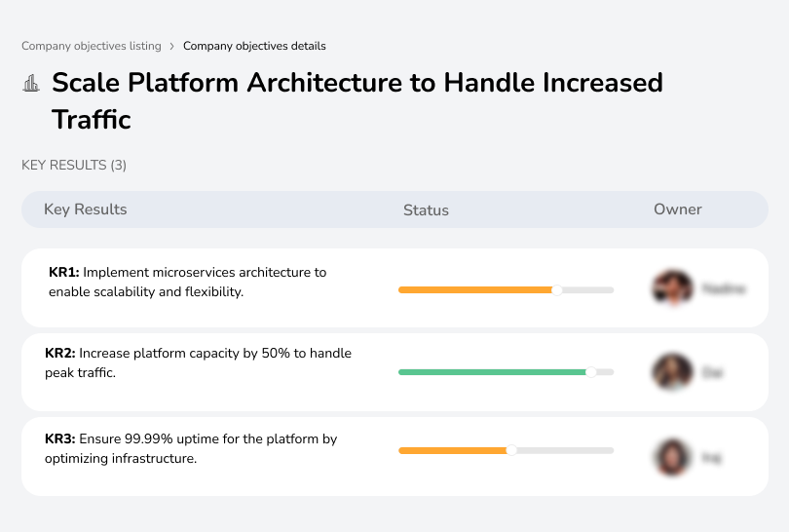Image resolution: width=789 pixels, height=532 pixels.
Task: Open the Company objectives listing breadcrumb
Action: tap(92, 46)
